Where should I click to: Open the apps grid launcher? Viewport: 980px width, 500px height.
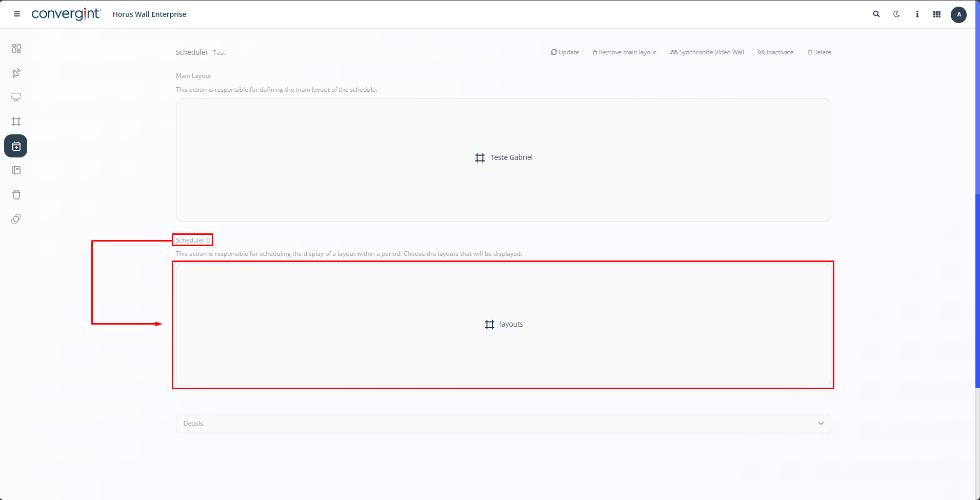point(937,14)
